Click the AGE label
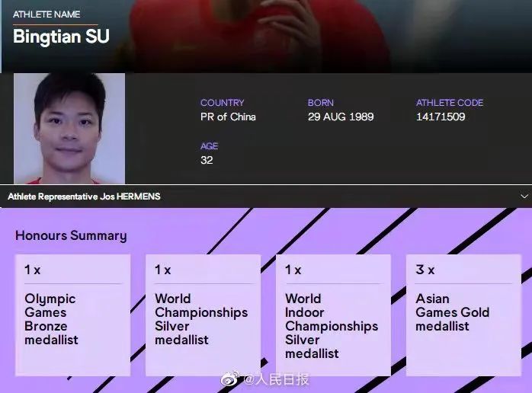The width and height of the screenshot is (532, 393). click(209, 146)
